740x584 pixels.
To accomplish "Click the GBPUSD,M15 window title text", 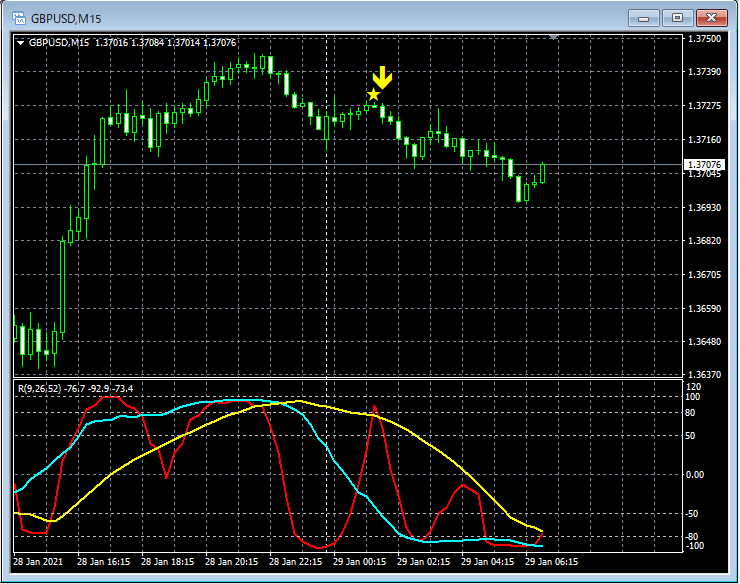I will click(65, 18).
